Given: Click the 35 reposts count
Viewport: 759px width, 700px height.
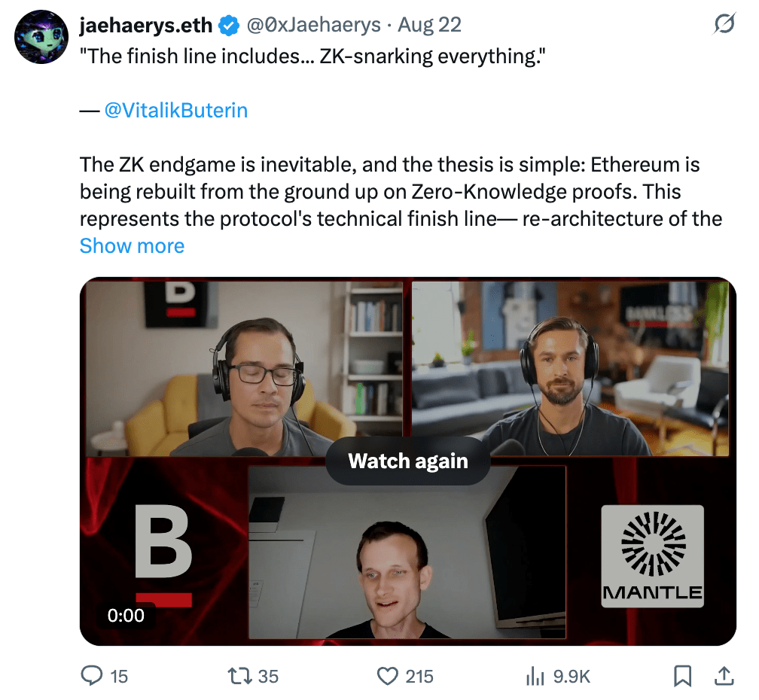Looking at the screenshot, I should click(x=268, y=677).
